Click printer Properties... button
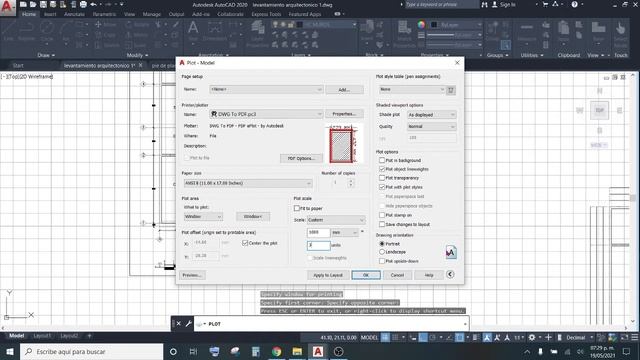Viewport: 640px width, 360px height. 344,114
